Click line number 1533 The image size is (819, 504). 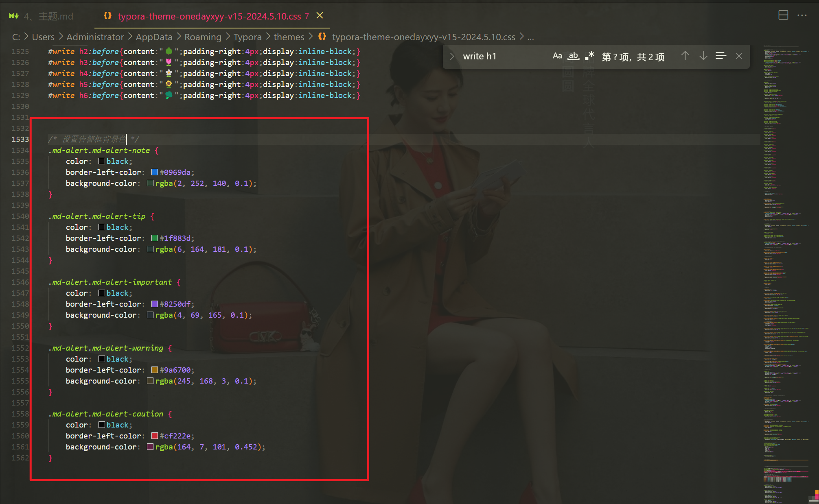click(20, 140)
